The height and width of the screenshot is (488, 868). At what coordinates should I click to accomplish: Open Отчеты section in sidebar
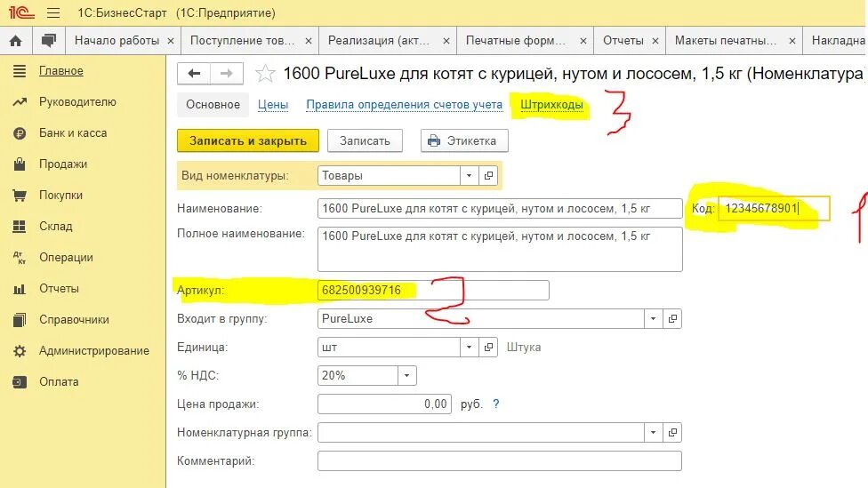tap(59, 288)
